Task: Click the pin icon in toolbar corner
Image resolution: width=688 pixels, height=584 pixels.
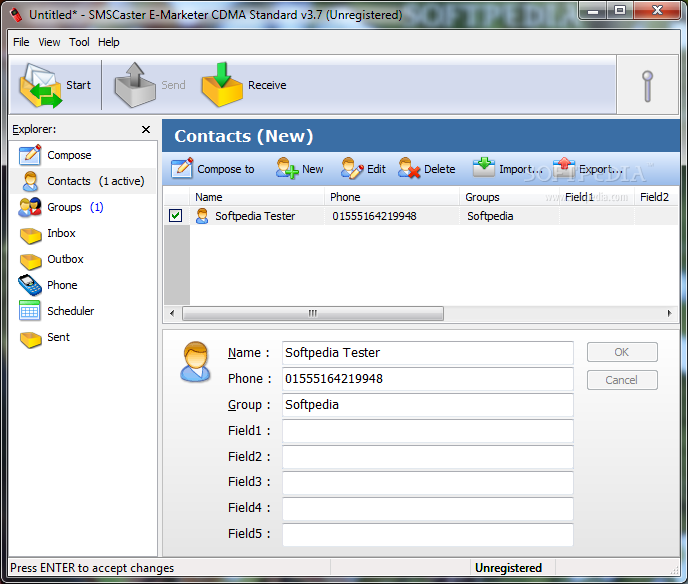Action: click(647, 86)
